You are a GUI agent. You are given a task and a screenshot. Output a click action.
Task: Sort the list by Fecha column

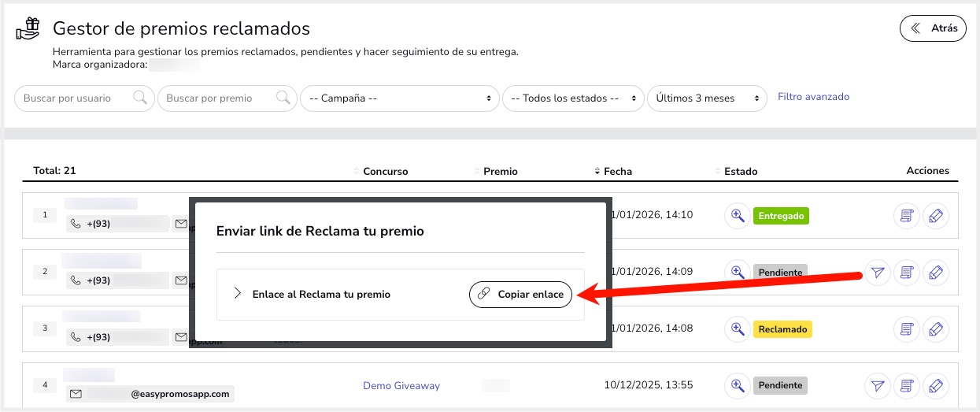(617, 171)
